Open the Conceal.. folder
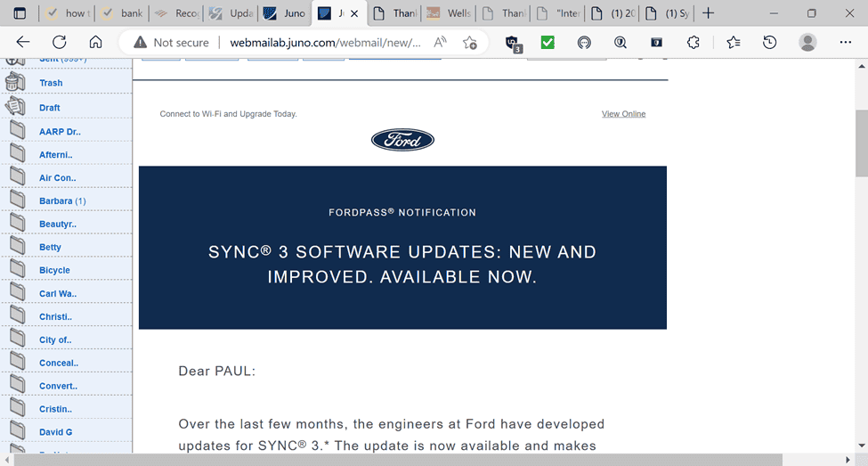 click(x=59, y=363)
